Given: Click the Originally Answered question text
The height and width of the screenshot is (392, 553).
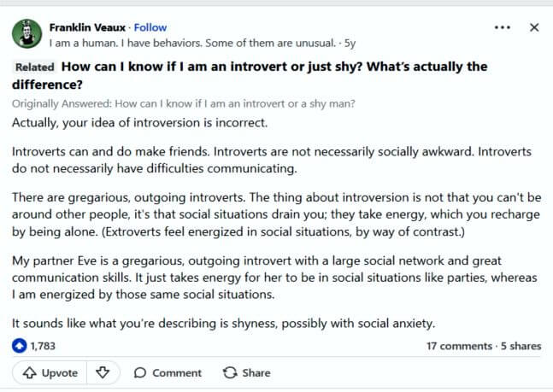Looking at the screenshot, I should coord(184,103).
